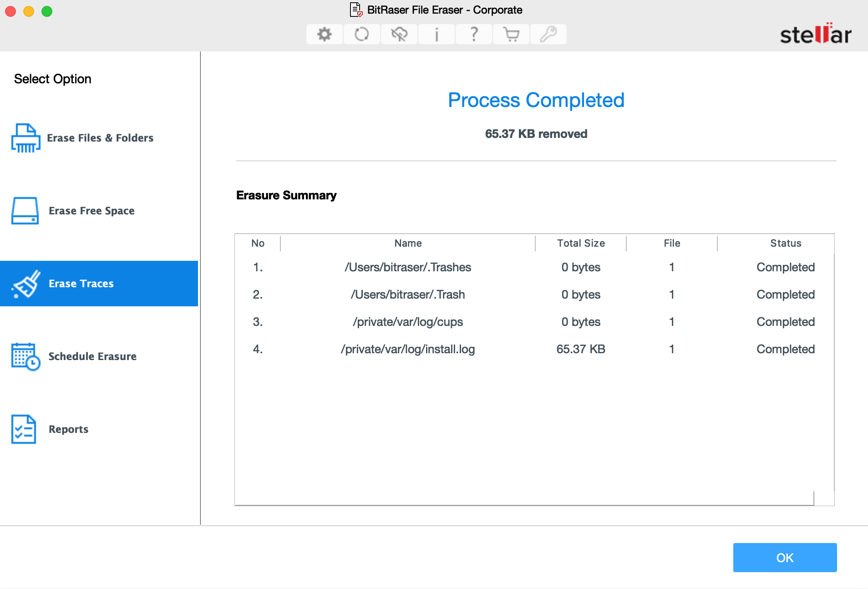
Task: Click the refresh/update circular arrow icon
Action: (362, 34)
